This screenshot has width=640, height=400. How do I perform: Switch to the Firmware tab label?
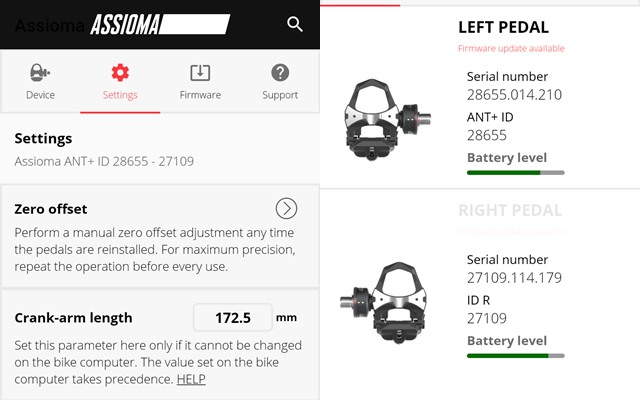tap(200, 95)
